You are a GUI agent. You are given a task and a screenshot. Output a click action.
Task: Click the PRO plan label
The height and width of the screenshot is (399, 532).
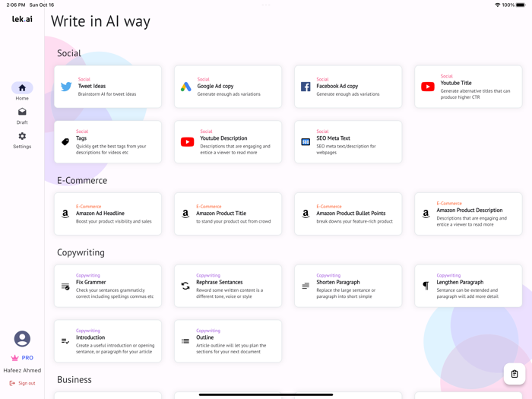[27, 358]
